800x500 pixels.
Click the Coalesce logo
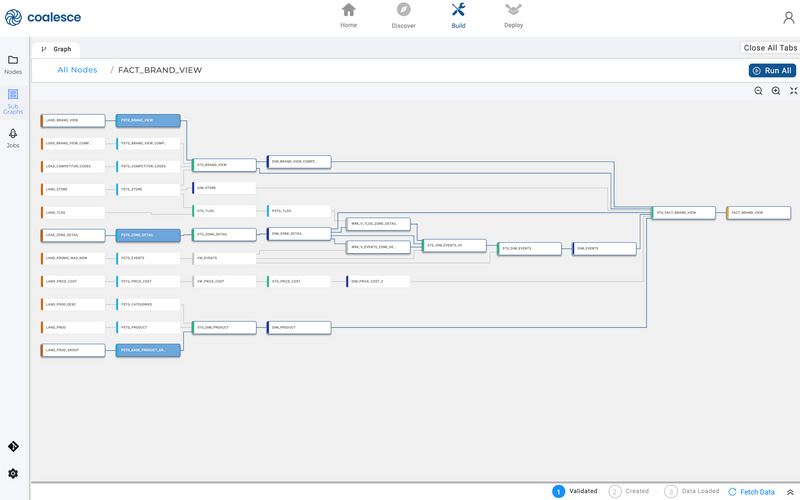tap(43, 17)
